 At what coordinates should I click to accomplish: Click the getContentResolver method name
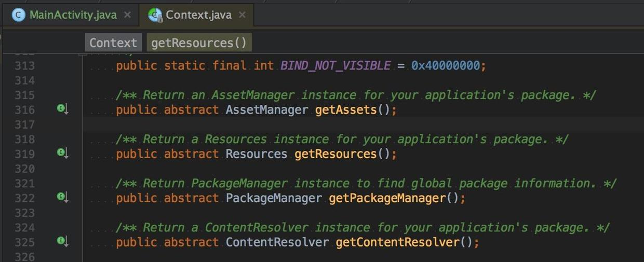coord(397,242)
